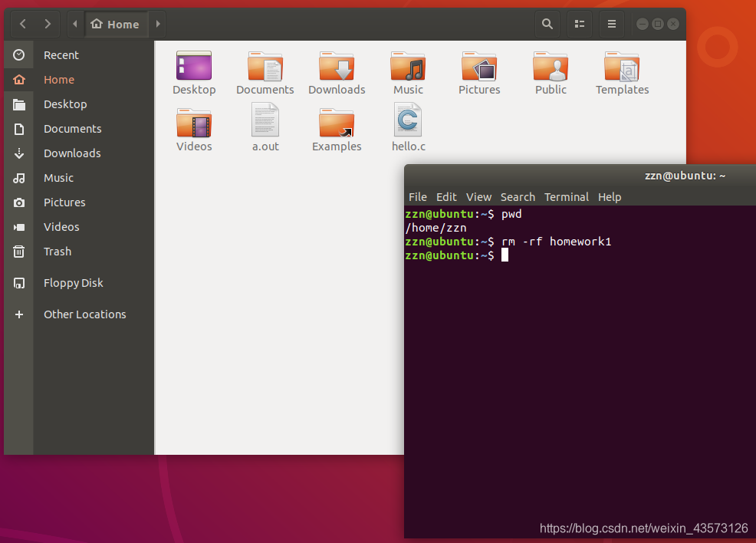Expand the path bar right triangle
This screenshot has width=756, height=543.
coord(158,24)
